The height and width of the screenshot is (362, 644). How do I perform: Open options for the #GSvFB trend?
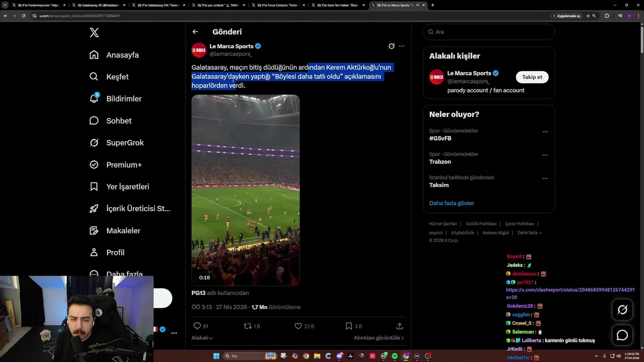[545, 132]
